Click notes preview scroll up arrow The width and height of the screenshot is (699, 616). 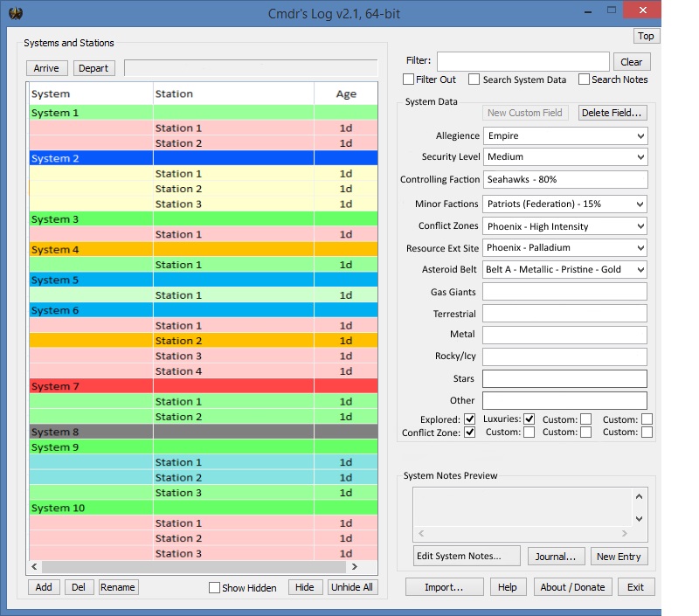(x=640, y=496)
